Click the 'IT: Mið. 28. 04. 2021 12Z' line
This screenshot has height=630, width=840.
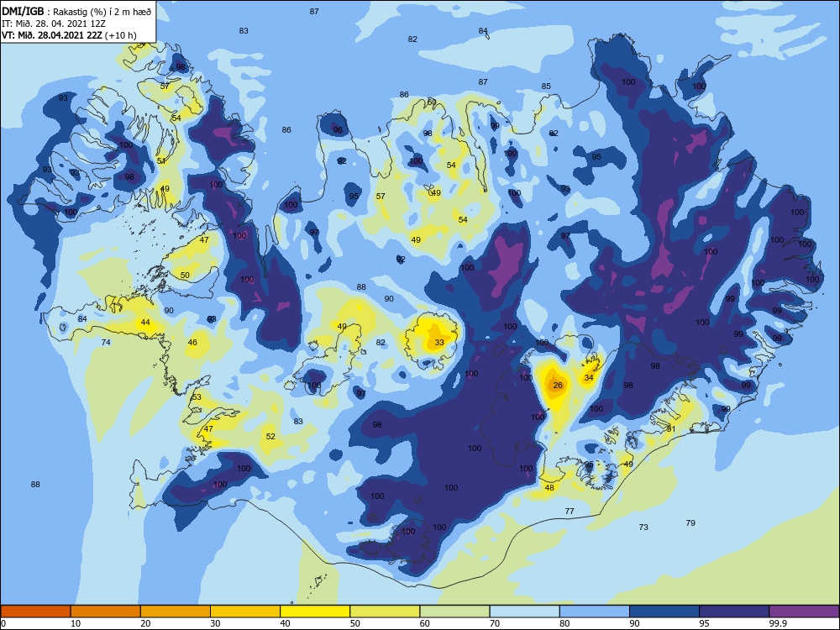point(52,24)
